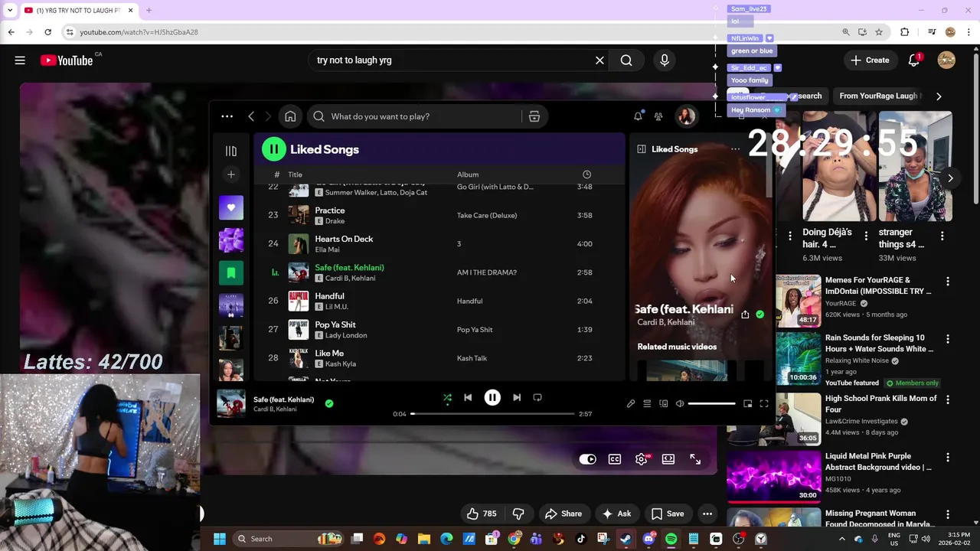Toggle repeat in Spotify player
The height and width of the screenshot is (551, 980).
537,397
